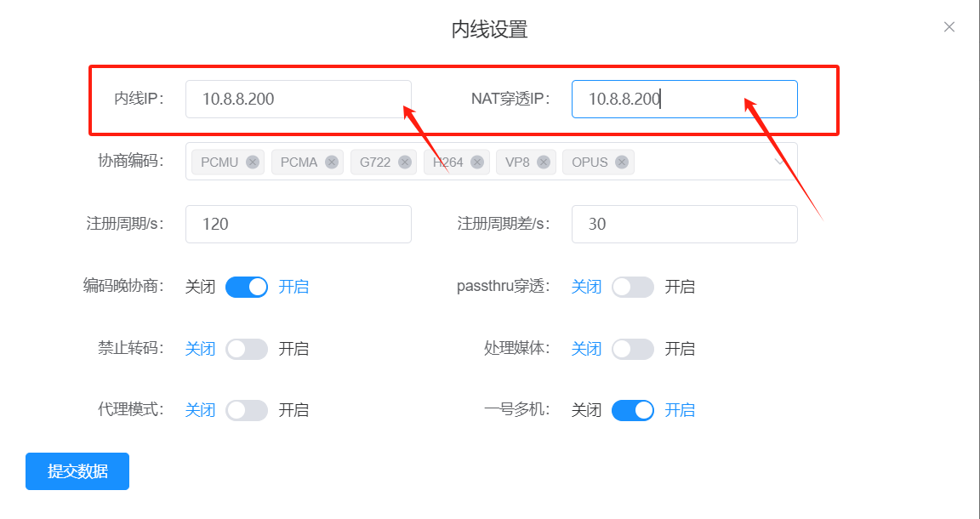Enable the passthru穿透 switch

click(633, 287)
